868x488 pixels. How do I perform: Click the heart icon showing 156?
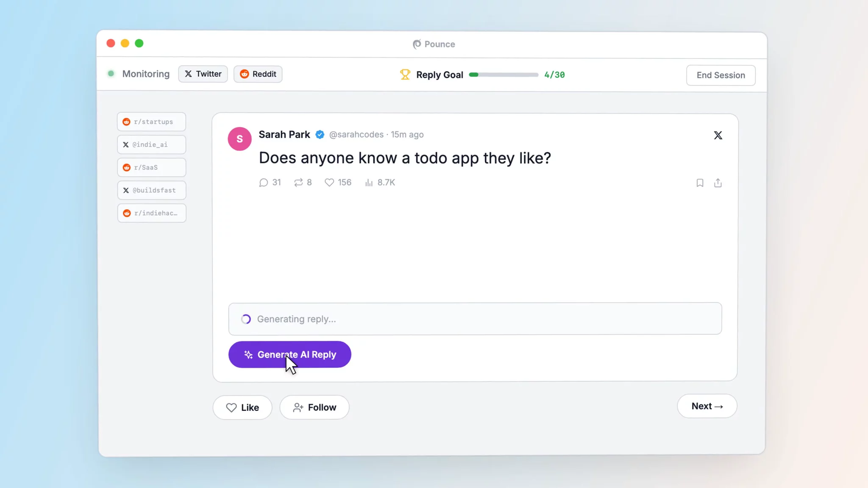(x=329, y=183)
